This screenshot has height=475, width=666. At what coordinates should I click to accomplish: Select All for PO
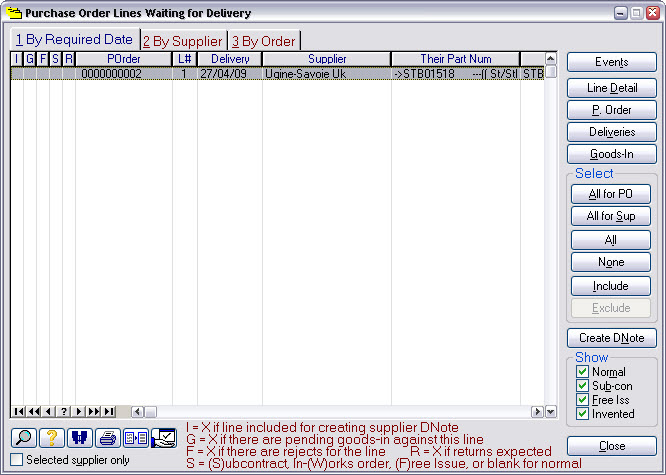click(611, 194)
